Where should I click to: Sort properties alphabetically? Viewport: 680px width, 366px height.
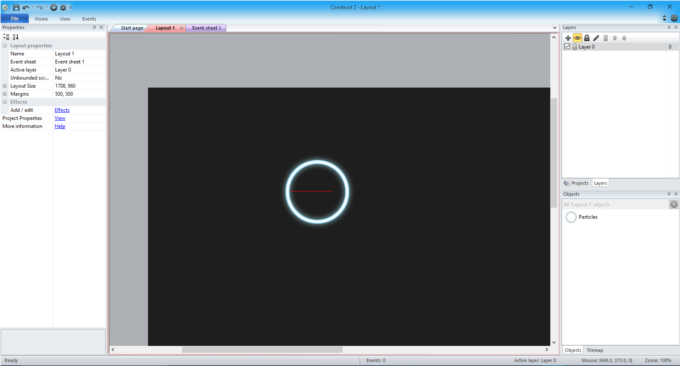point(16,37)
